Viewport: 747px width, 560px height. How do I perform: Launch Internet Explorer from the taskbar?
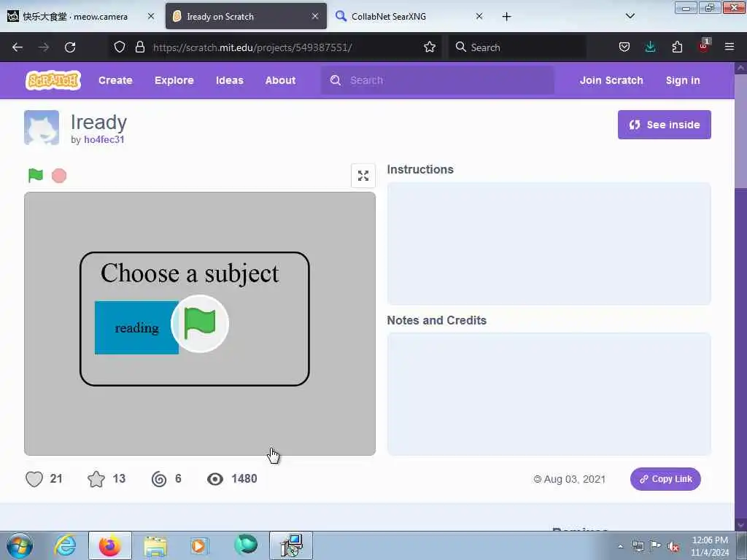(65, 545)
